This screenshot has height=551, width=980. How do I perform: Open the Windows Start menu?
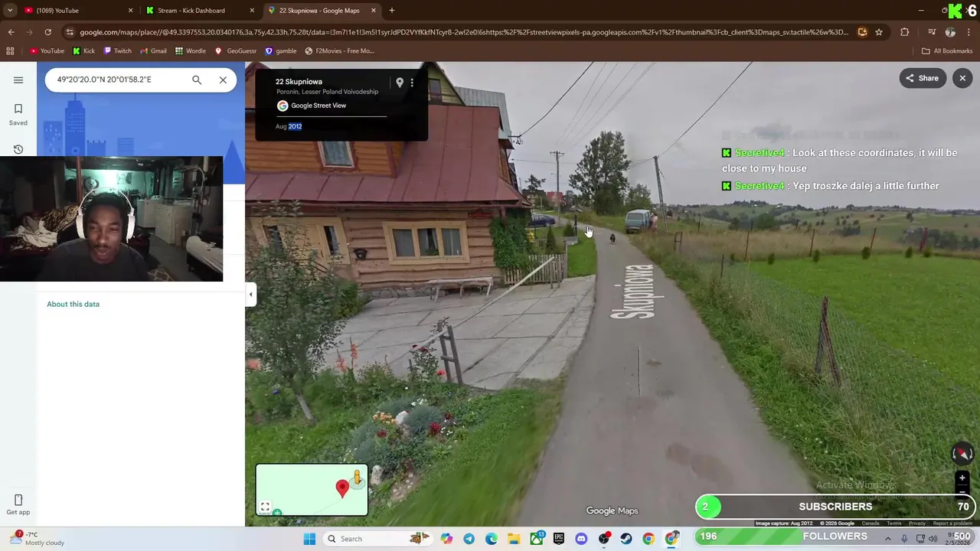pyautogui.click(x=309, y=539)
